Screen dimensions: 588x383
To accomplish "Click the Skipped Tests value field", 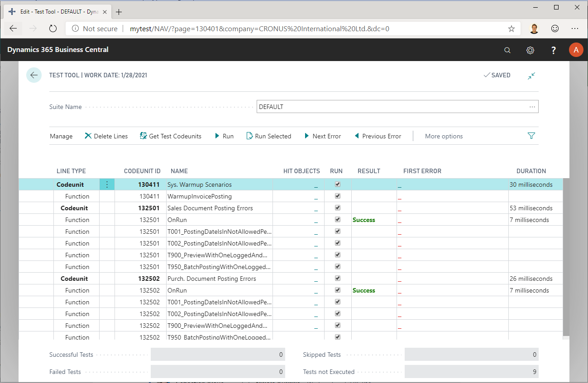I will pyautogui.click(x=472, y=355).
